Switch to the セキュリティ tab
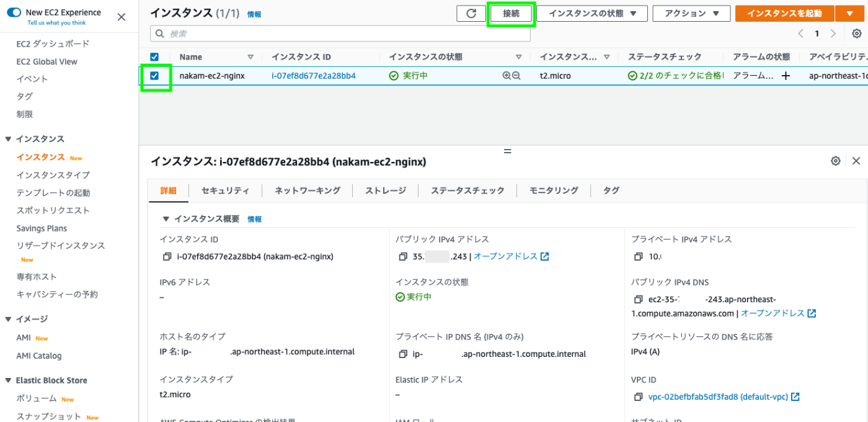Viewport: 868px width, 422px height. tap(225, 191)
